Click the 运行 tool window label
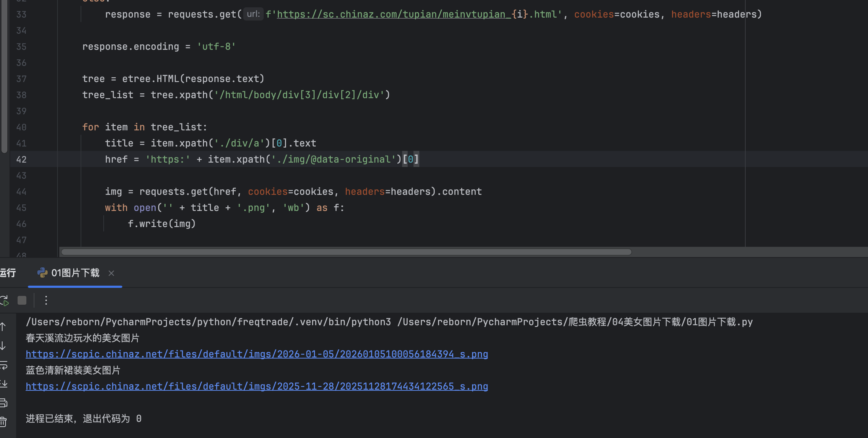Screen dimensions: 868x438 click(8, 273)
